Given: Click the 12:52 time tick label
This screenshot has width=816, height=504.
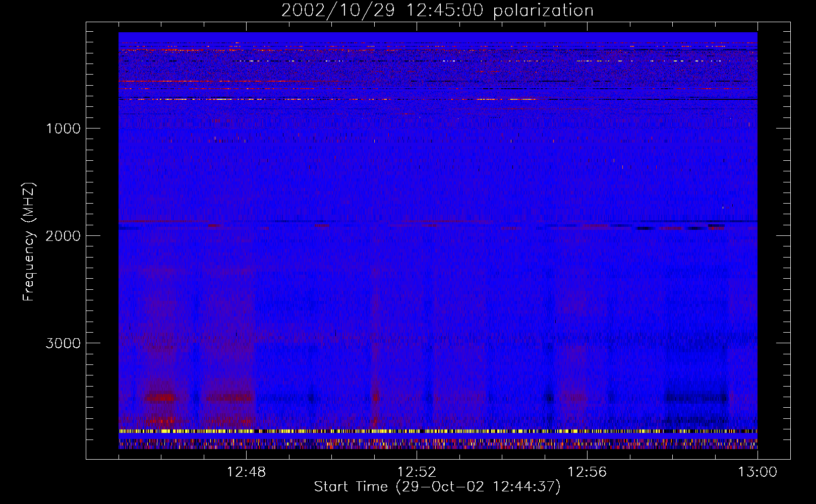Looking at the screenshot, I should (x=417, y=472).
